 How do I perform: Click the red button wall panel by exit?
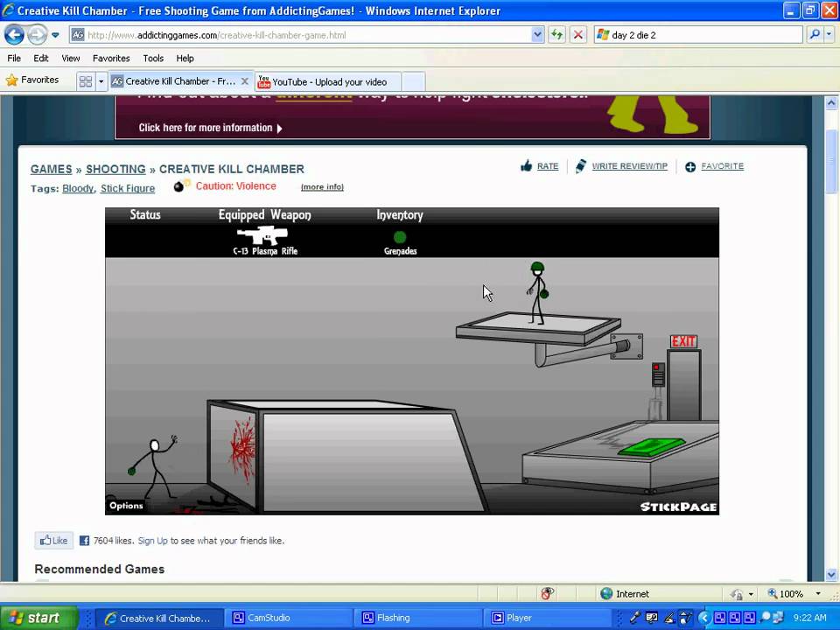pos(658,374)
